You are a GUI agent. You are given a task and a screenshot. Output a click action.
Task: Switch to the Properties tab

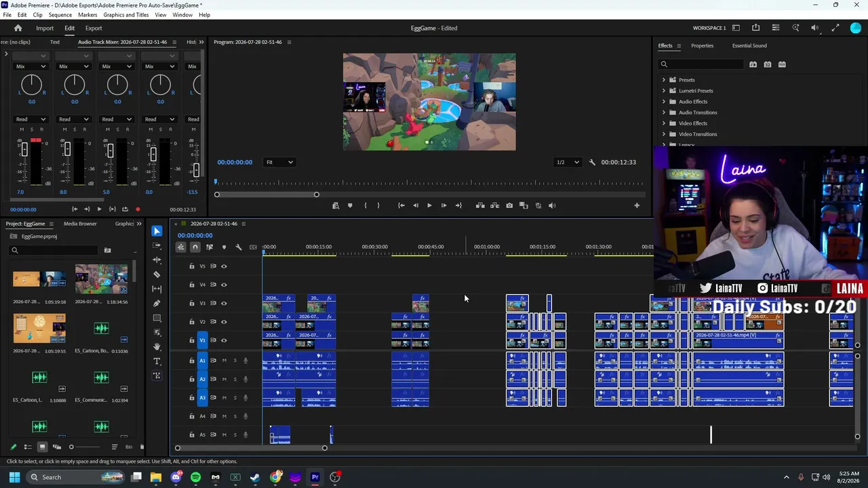(x=702, y=46)
